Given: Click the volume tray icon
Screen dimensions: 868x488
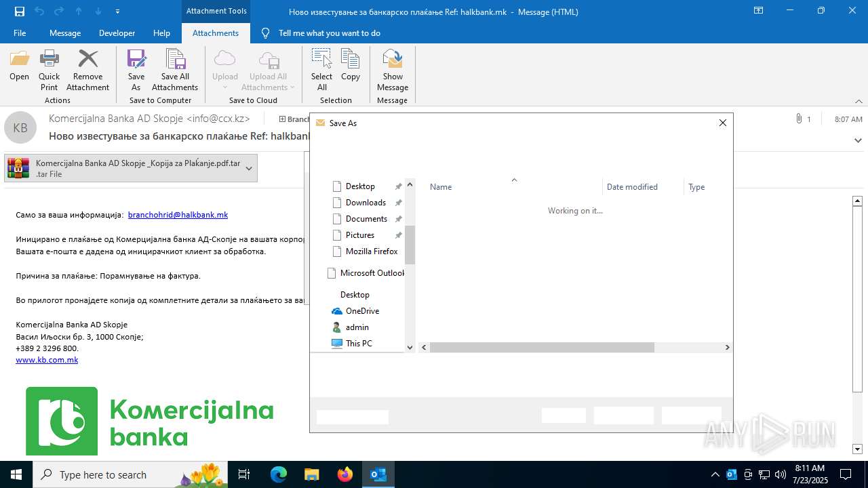Looking at the screenshot, I should click(x=780, y=474).
